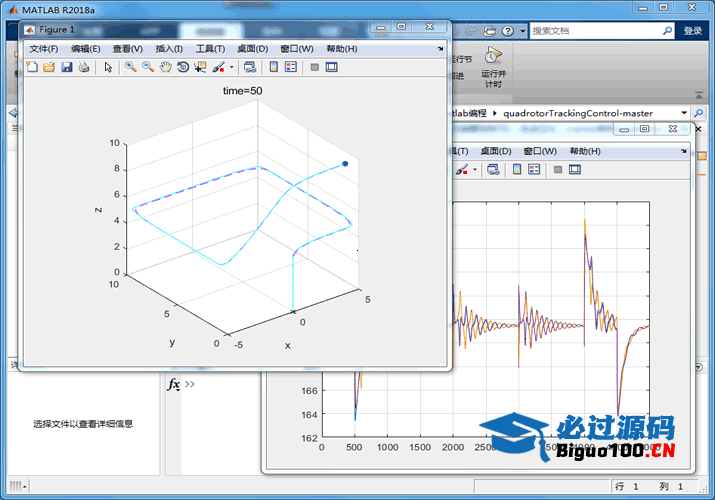Activate the Zoom In magnifier in Figure 1
This screenshot has height=500, width=715.
click(130, 67)
